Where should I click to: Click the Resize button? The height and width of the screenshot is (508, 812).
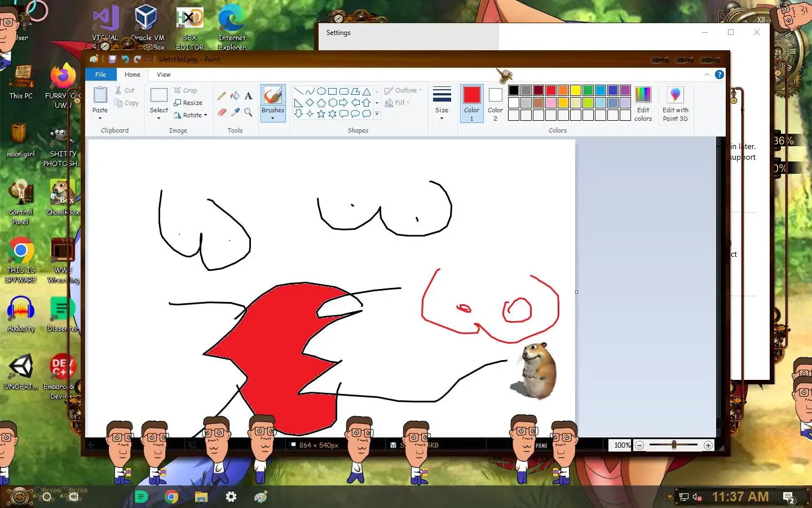pos(188,103)
